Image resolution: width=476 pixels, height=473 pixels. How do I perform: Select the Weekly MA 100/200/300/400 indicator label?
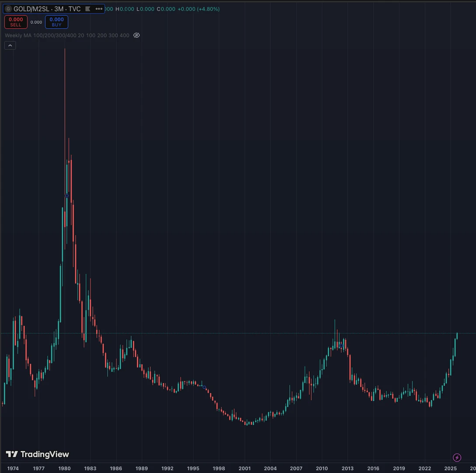40,35
